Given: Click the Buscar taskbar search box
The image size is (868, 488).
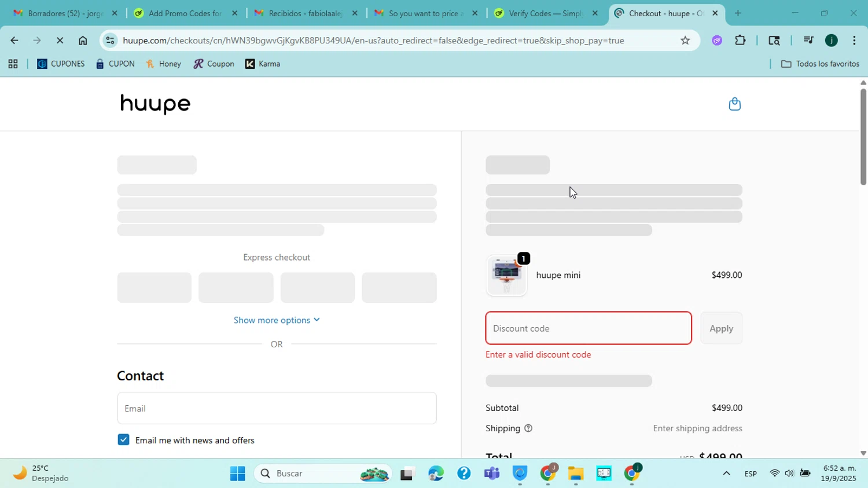Looking at the screenshot, I should [x=323, y=474].
